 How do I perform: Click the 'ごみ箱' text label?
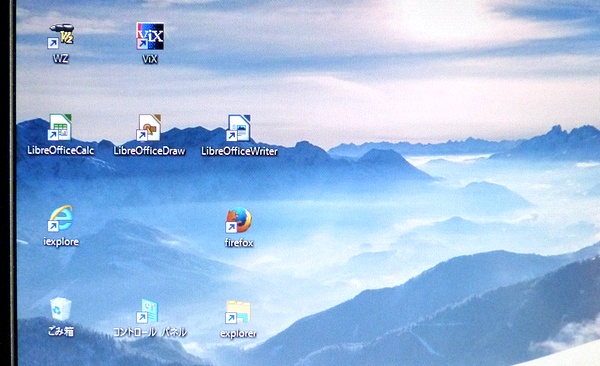[x=61, y=331]
